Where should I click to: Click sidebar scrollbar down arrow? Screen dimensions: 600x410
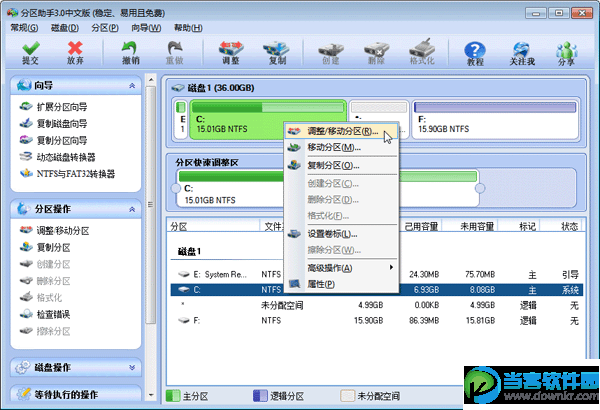coord(151,395)
